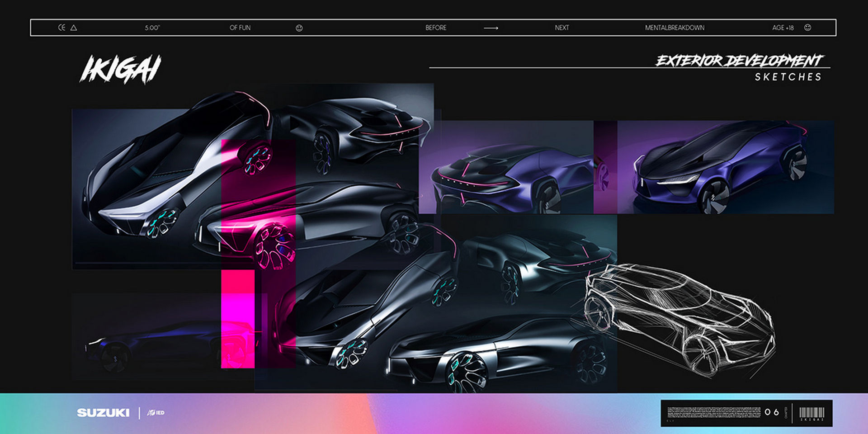
Task: Click the SUZUKI logo in the footer
Action: tap(103, 413)
